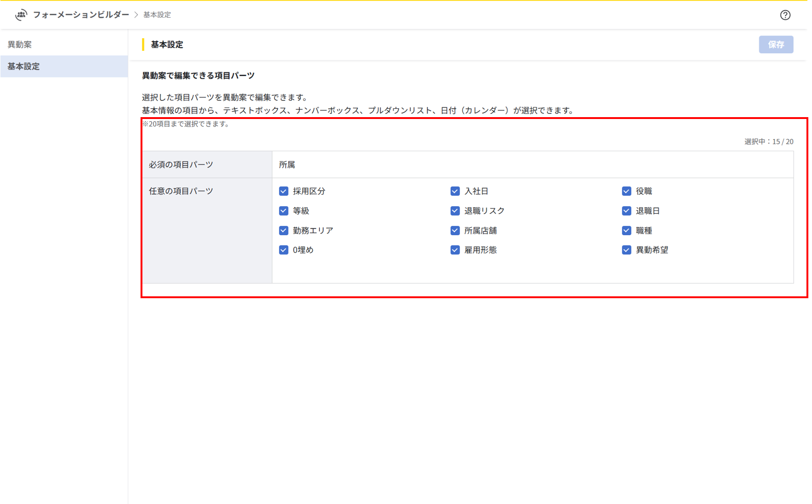Open help via question mark icon
The height and width of the screenshot is (504, 812).
click(785, 15)
